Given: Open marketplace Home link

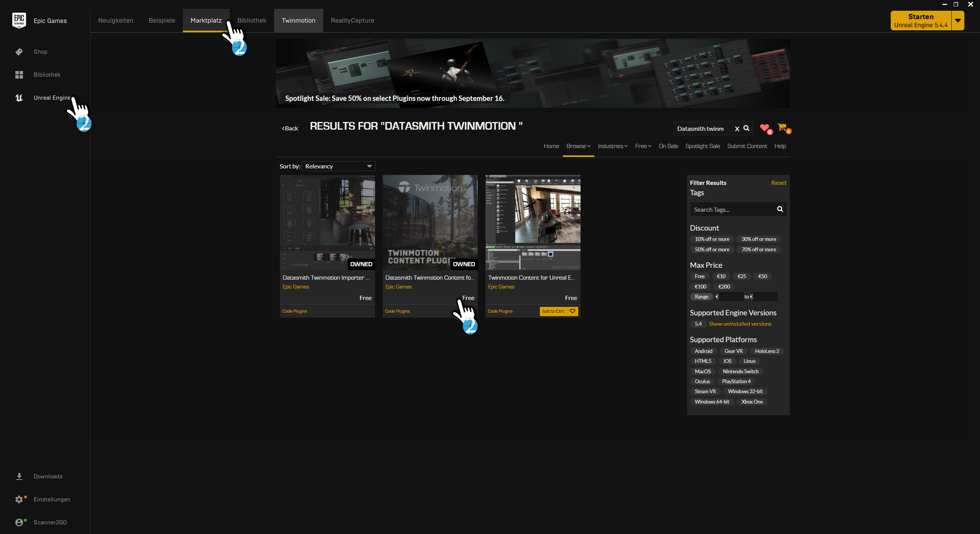Looking at the screenshot, I should click(551, 146).
